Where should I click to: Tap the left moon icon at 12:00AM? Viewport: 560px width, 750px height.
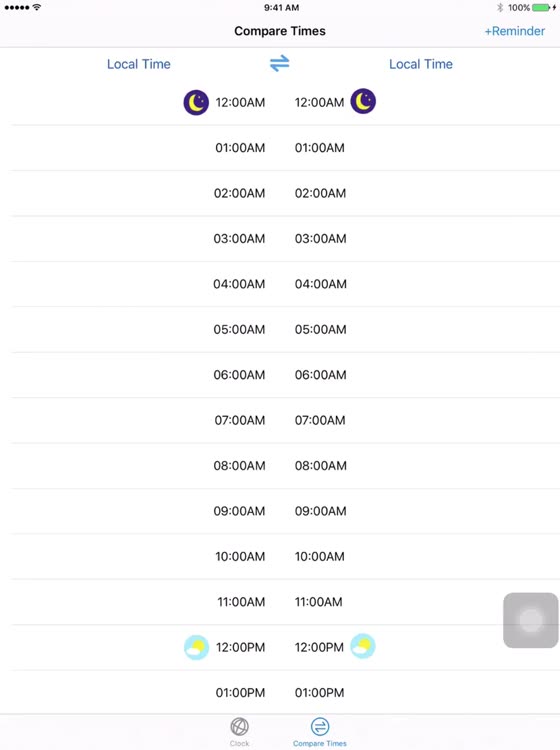(196, 102)
